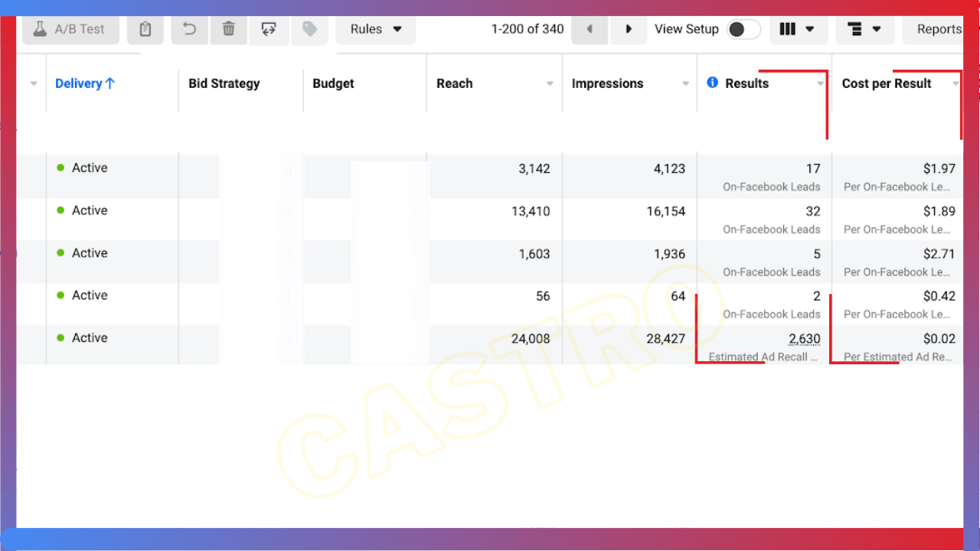
Task: Expand the Reach column options arrow
Action: [550, 84]
